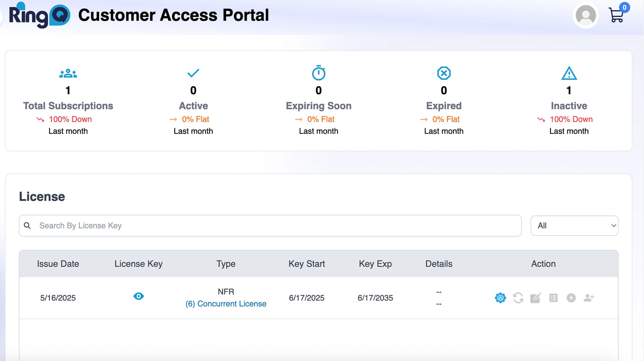Click the RingQ logo
This screenshot has width=644, height=361.
point(40,15)
